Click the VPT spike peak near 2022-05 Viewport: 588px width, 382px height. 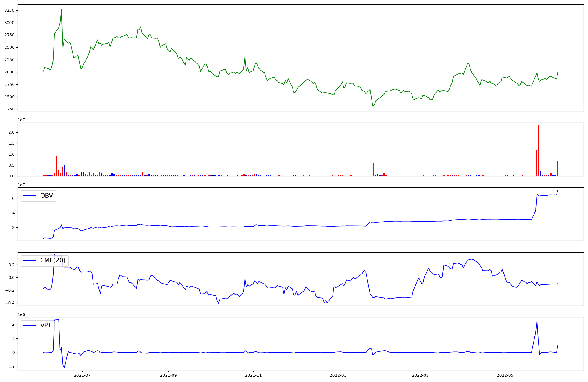[537, 320]
